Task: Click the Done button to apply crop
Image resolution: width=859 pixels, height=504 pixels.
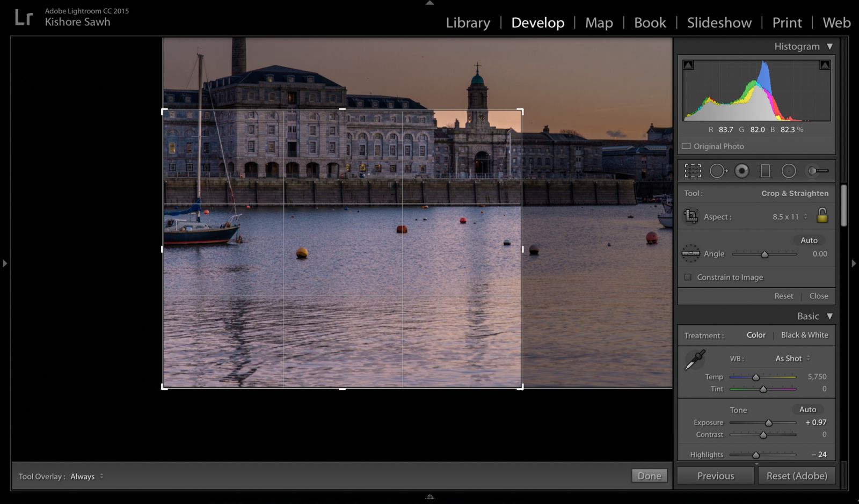Action: pyautogui.click(x=649, y=476)
